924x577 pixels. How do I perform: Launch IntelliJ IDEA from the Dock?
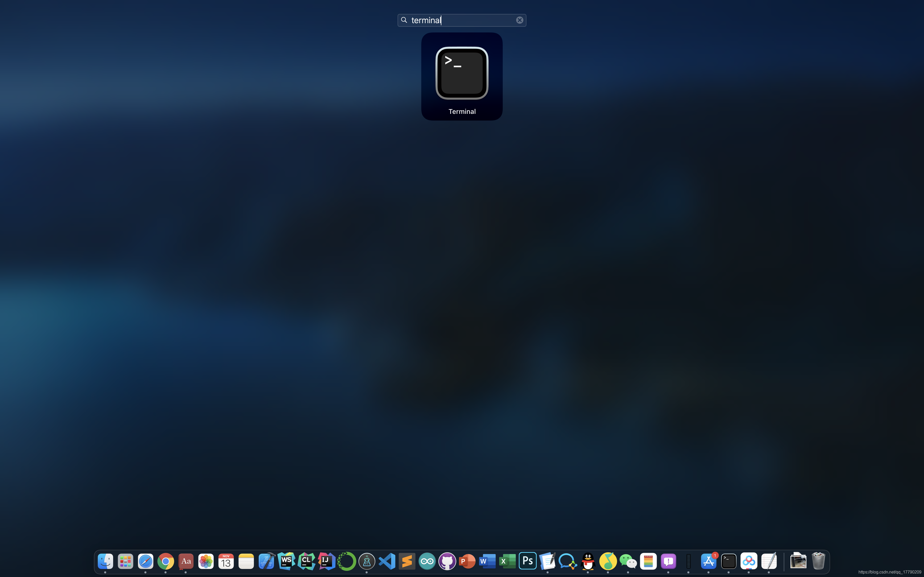[326, 561]
